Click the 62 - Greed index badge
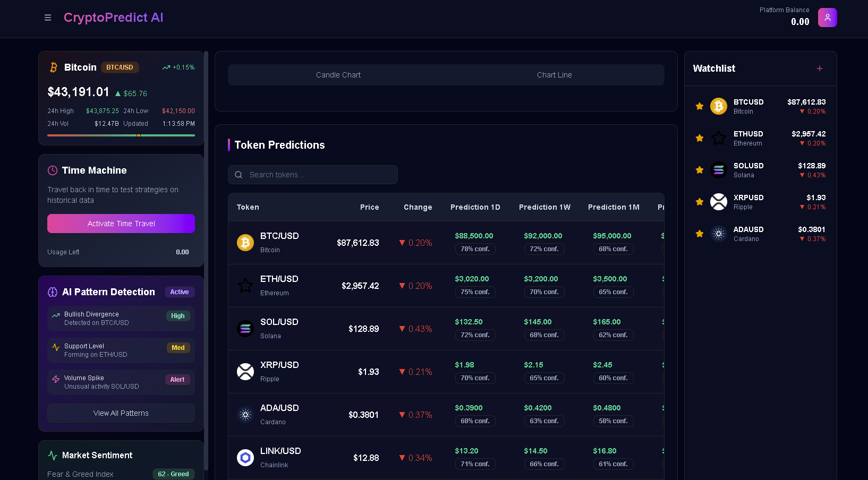 tap(174, 474)
